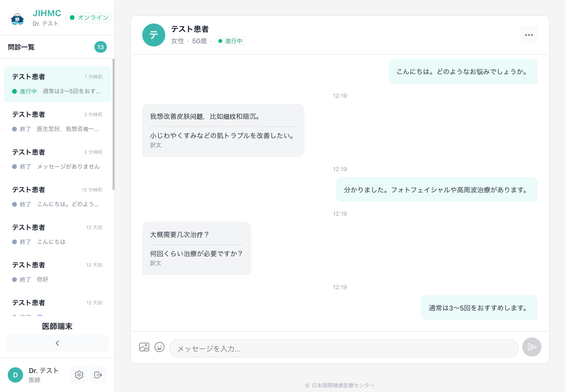This screenshot has width=565, height=392.
Task: Expand 訳文 under the skin concern message
Action: pos(155,145)
